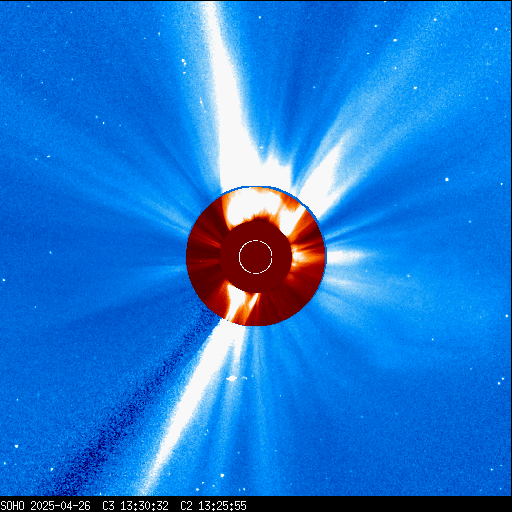
Task: Click the dark red occulter disk center
Action: point(256,257)
